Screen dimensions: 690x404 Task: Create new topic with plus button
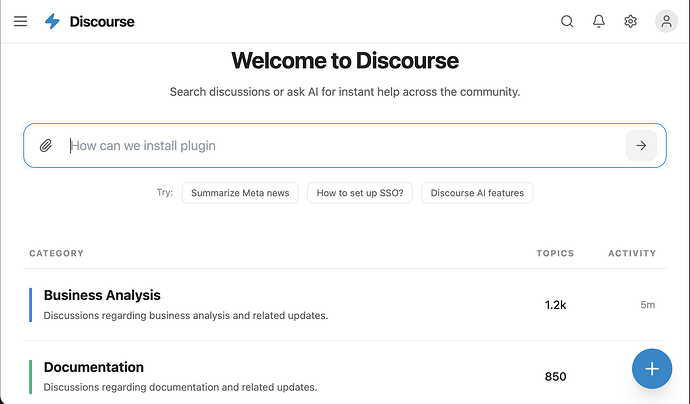point(652,369)
